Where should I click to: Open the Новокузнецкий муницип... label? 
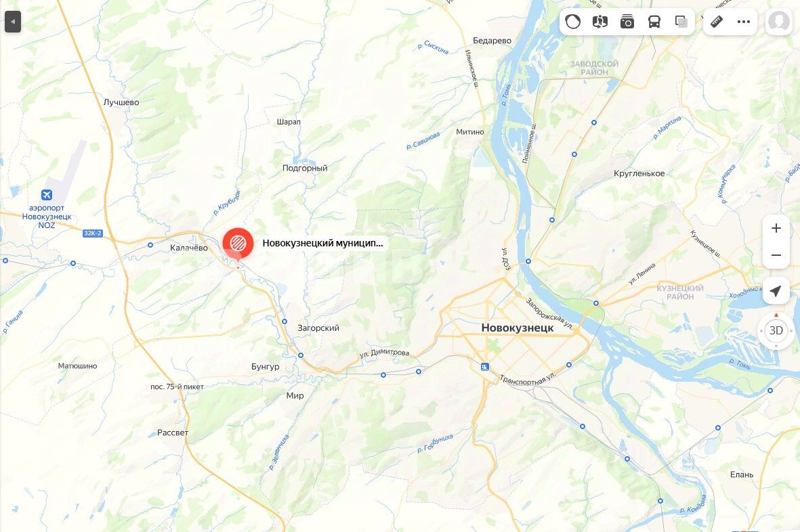(322, 243)
